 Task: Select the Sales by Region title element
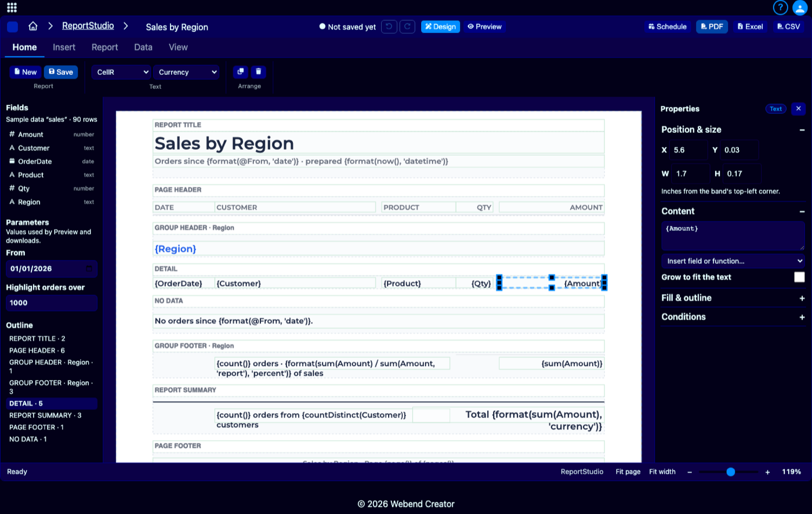coord(378,143)
